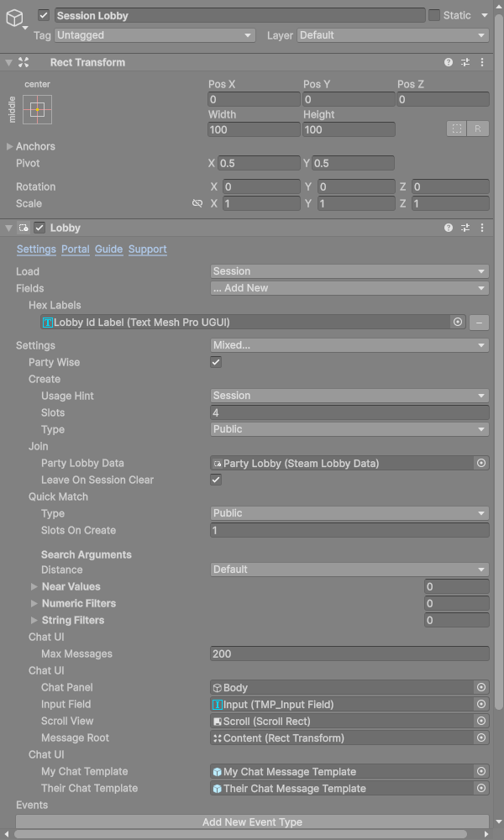This screenshot has height=840, width=504.
Task: Expand the Anchors foldout
Action: (9, 146)
